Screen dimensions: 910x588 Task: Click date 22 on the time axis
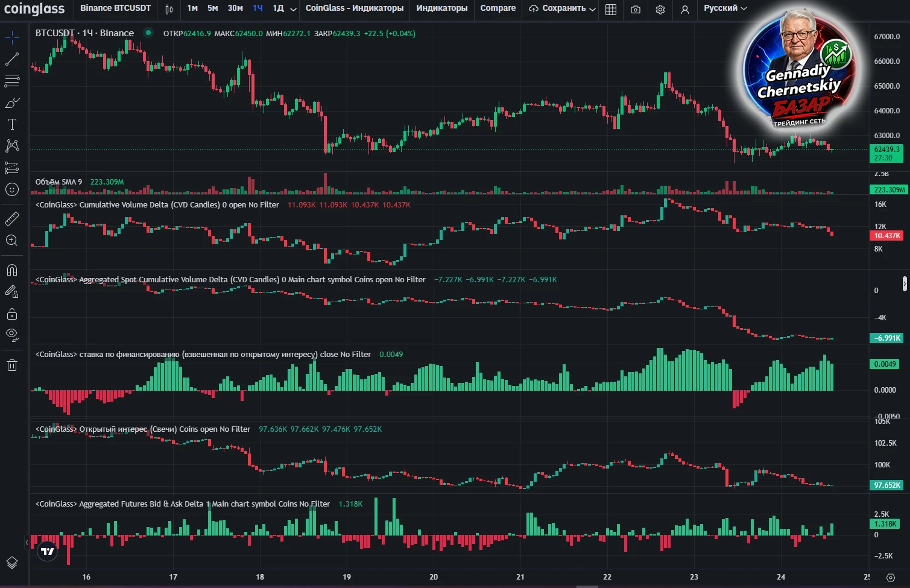coord(607,577)
